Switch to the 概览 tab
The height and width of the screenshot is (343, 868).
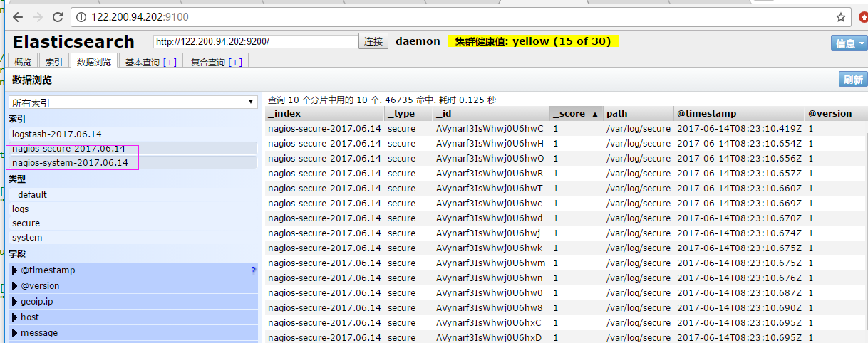23,62
